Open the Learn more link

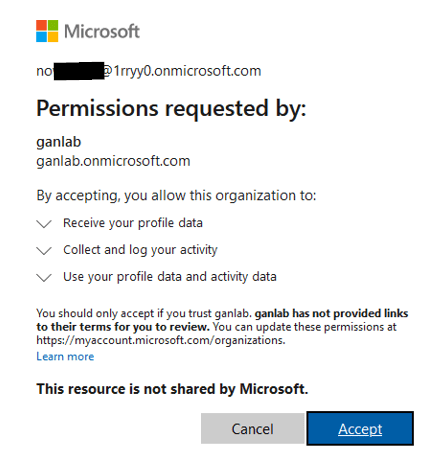[x=65, y=356]
